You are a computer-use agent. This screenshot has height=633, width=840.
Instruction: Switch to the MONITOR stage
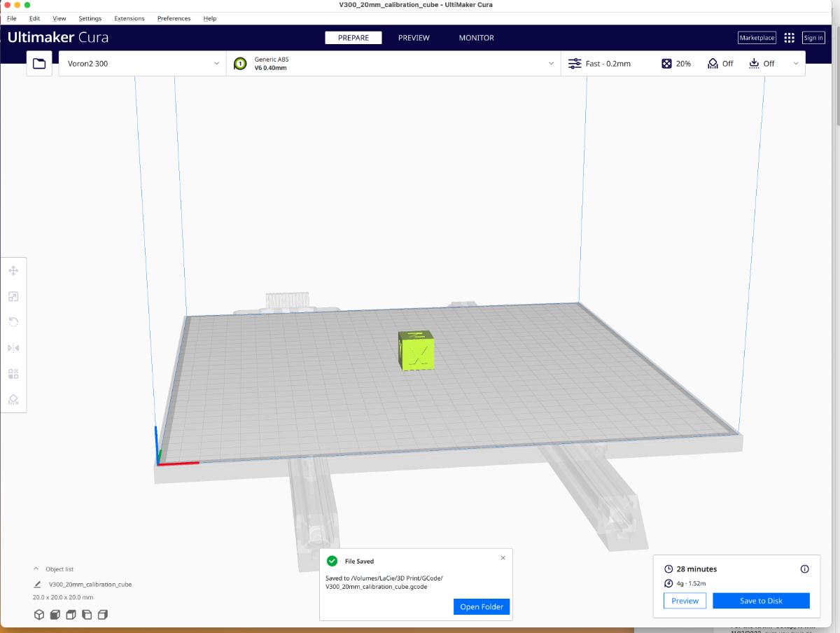(477, 38)
